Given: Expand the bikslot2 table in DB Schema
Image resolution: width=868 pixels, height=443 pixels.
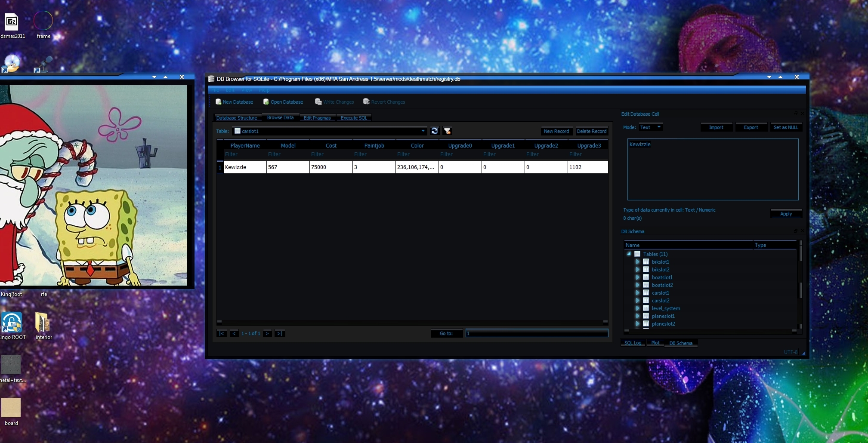Looking at the screenshot, I should [x=637, y=269].
